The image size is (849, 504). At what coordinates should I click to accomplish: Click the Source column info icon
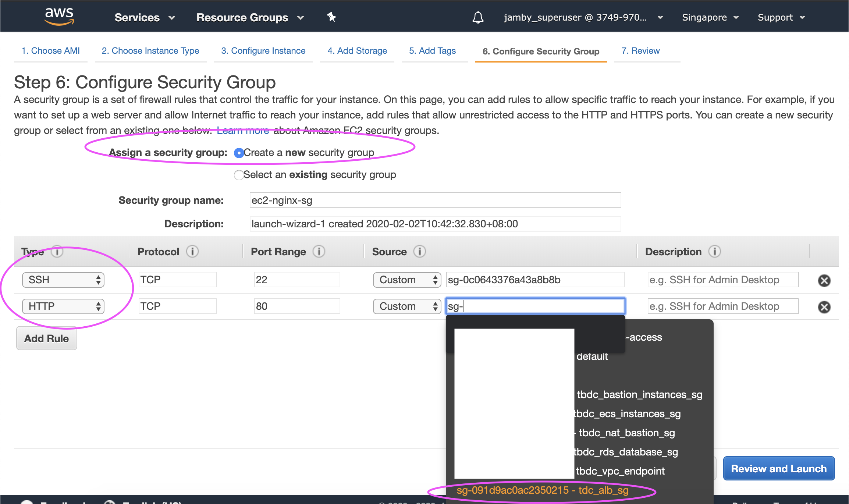point(420,252)
